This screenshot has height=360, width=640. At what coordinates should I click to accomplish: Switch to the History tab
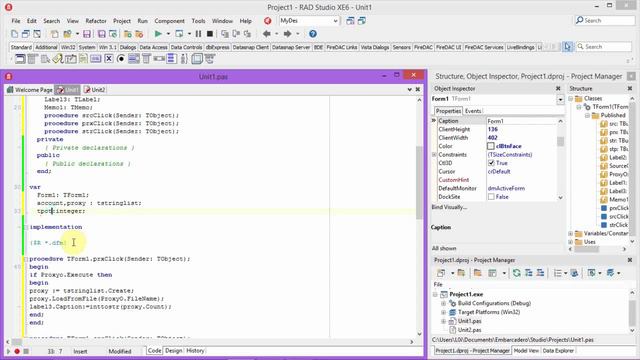click(x=195, y=351)
